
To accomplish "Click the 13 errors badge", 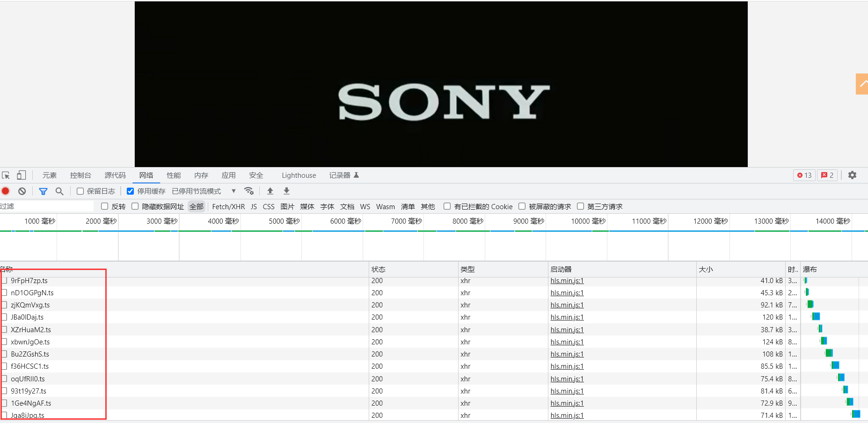I will point(804,175).
